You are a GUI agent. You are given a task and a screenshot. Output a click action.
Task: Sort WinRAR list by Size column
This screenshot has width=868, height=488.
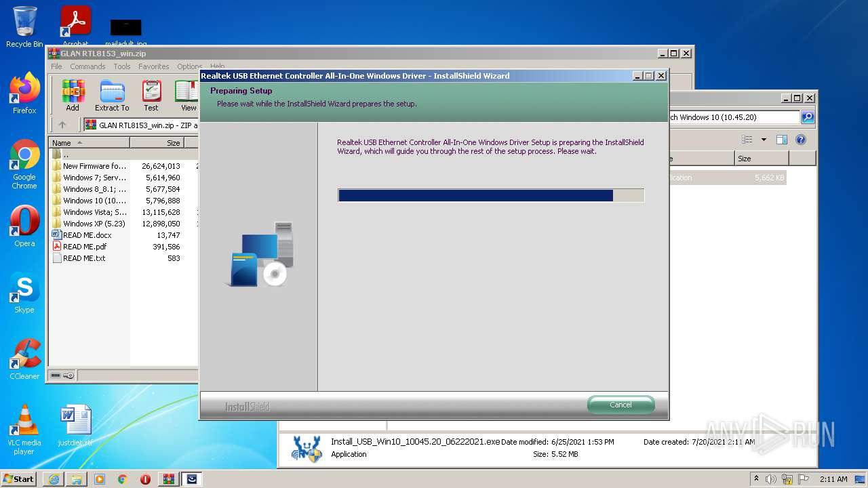(157, 142)
